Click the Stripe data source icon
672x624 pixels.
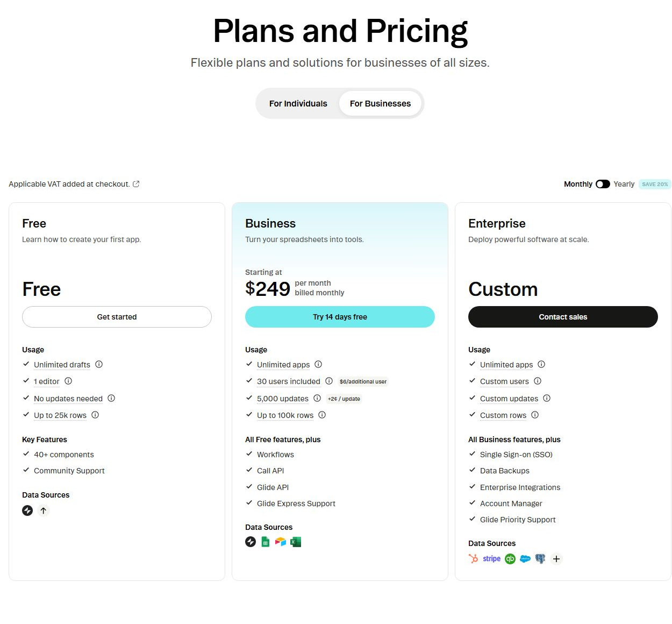coord(491,559)
